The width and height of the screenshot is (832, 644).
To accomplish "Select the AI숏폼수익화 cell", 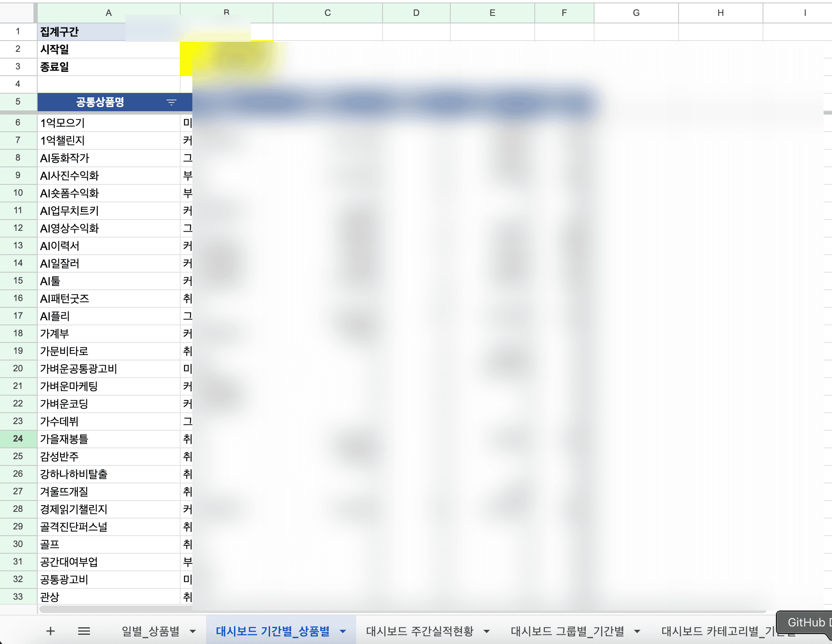I will click(x=109, y=193).
